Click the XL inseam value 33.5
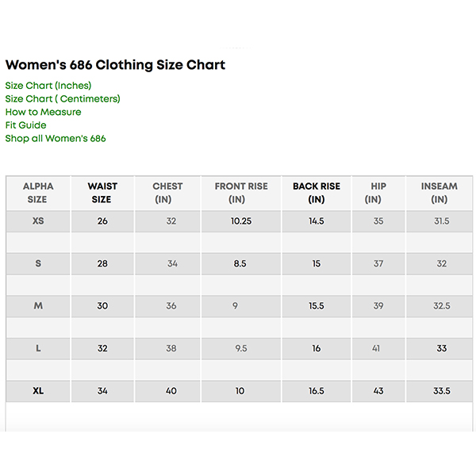The image size is (476, 476). click(441, 391)
